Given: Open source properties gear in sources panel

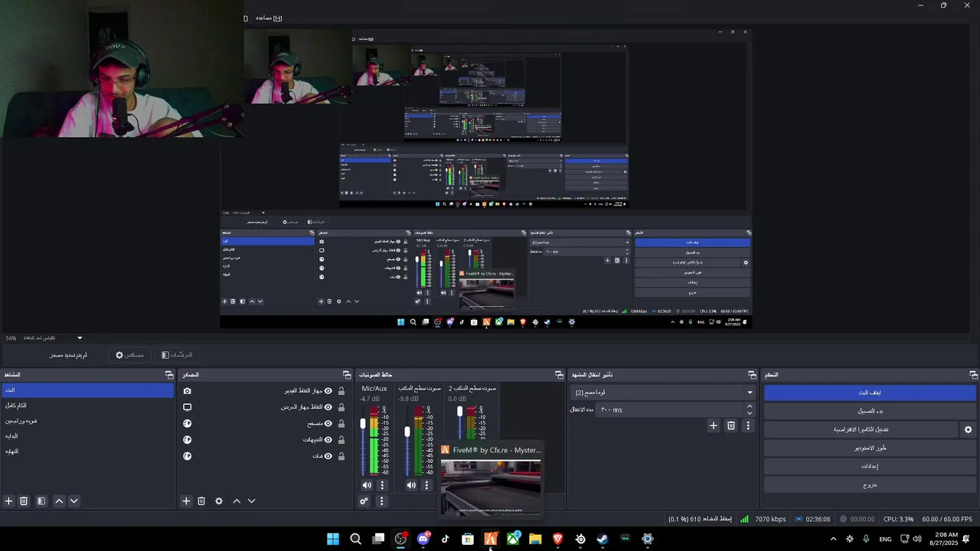Looking at the screenshot, I should (219, 501).
